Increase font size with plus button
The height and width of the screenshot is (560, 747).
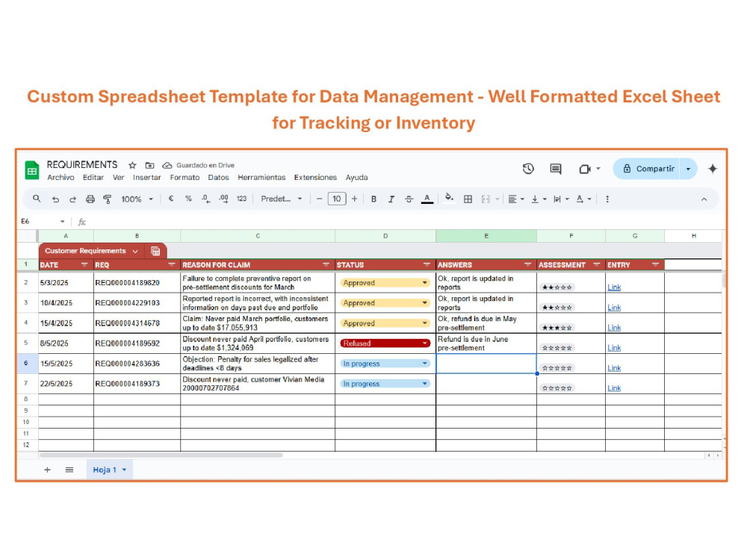354,199
